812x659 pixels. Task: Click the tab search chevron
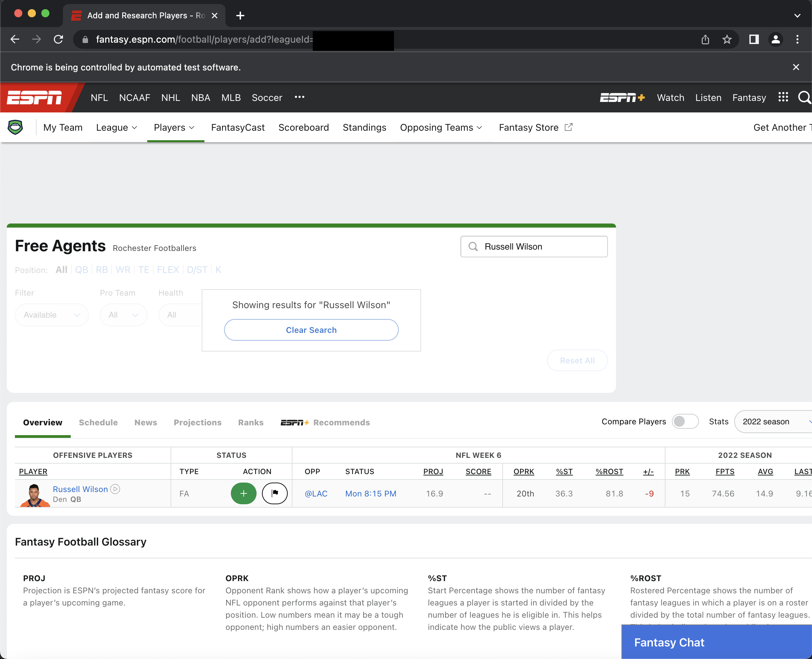[797, 16]
